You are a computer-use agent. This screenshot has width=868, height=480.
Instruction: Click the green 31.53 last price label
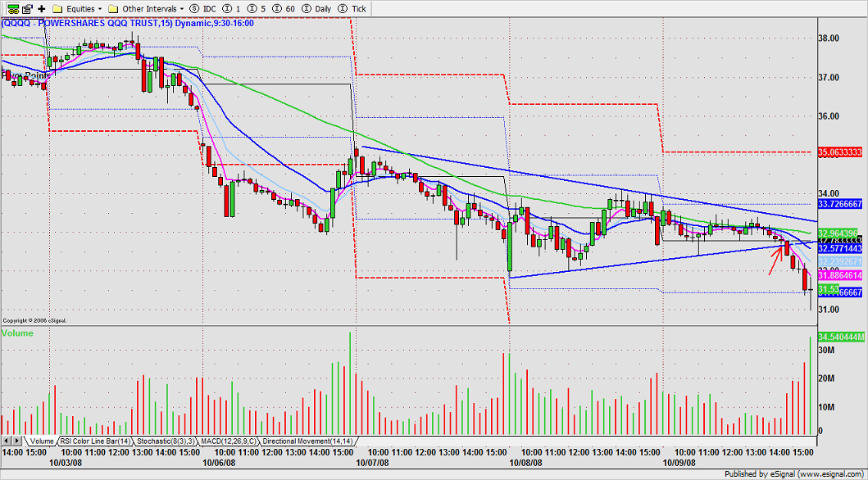pyautogui.click(x=828, y=288)
